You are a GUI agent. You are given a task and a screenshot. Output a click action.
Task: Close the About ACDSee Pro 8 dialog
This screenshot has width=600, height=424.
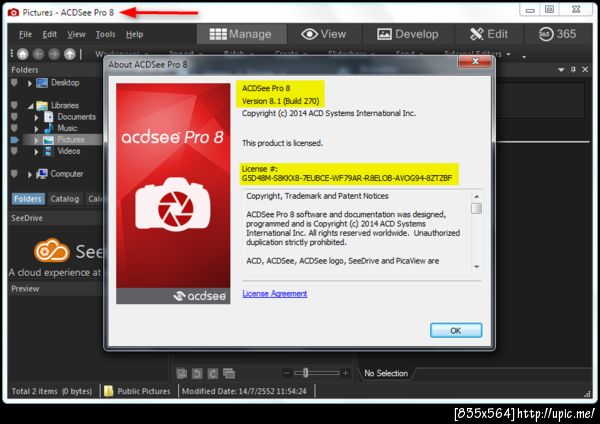pyautogui.click(x=475, y=61)
